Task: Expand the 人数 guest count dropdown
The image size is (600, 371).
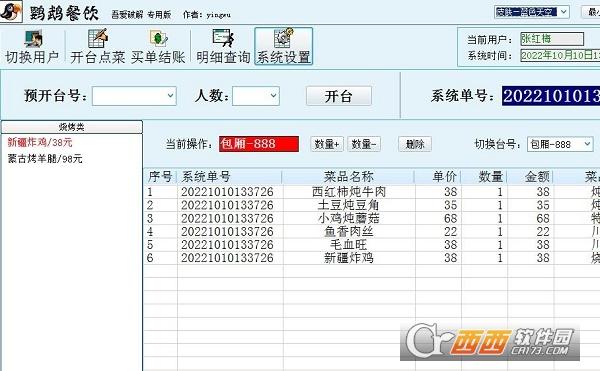Action: click(x=256, y=96)
